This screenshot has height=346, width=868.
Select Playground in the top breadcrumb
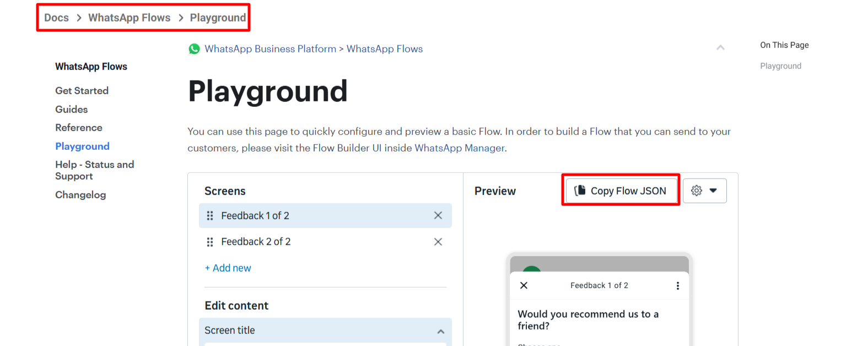[218, 18]
